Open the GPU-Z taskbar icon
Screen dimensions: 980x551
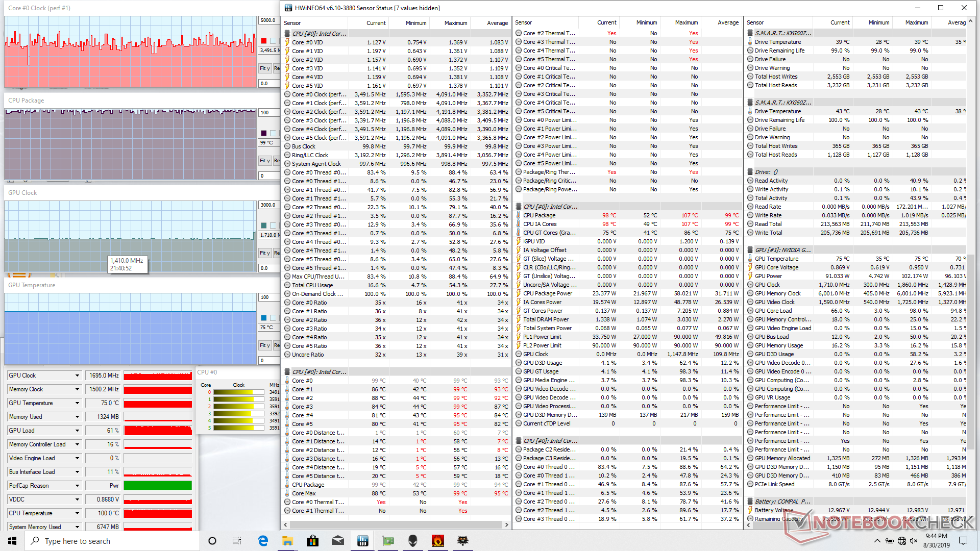click(388, 541)
